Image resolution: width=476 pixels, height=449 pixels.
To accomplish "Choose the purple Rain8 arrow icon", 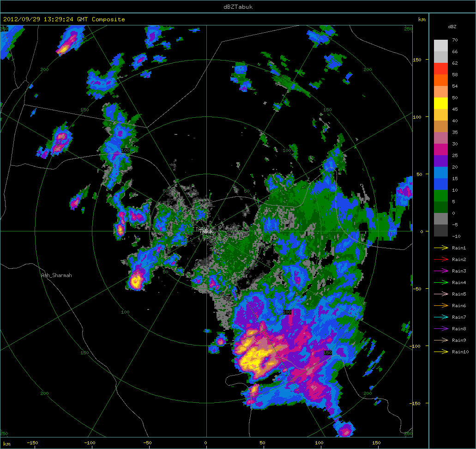I will (x=441, y=329).
